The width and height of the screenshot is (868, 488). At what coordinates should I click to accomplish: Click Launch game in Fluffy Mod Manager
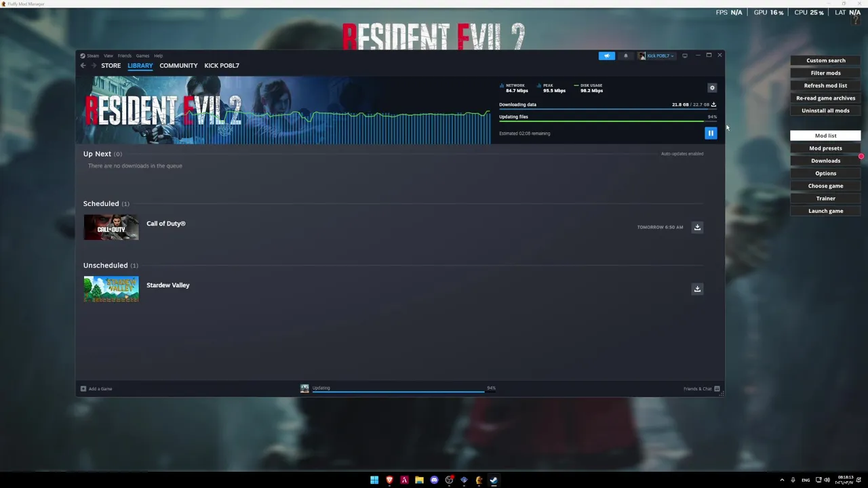point(825,211)
